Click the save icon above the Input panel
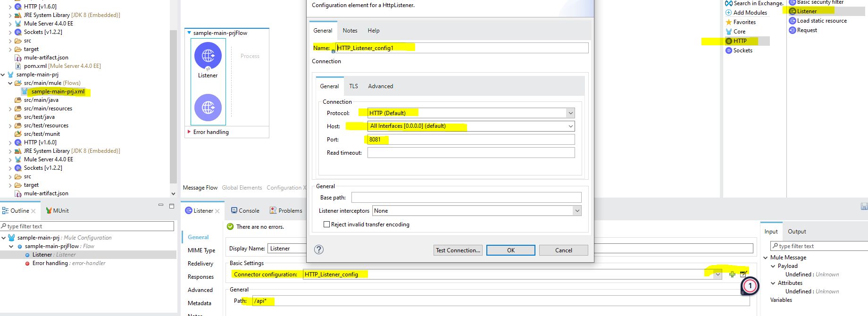The width and height of the screenshot is (868, 316). [x=864, y=206]
